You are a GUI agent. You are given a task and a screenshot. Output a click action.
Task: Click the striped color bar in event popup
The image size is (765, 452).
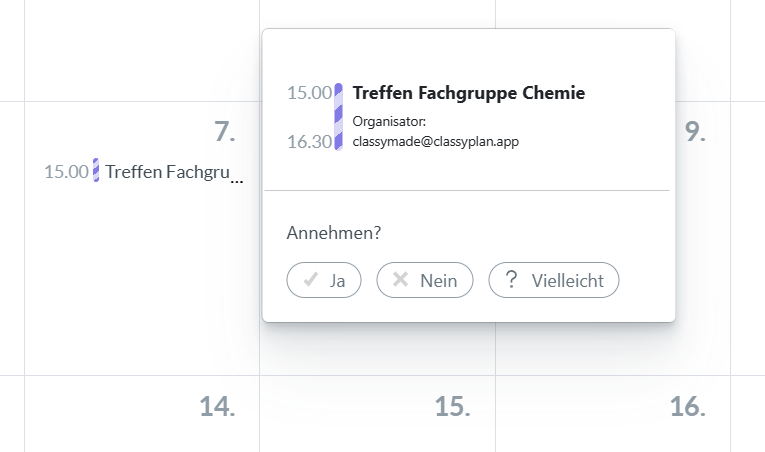click(x=339, y=117)
